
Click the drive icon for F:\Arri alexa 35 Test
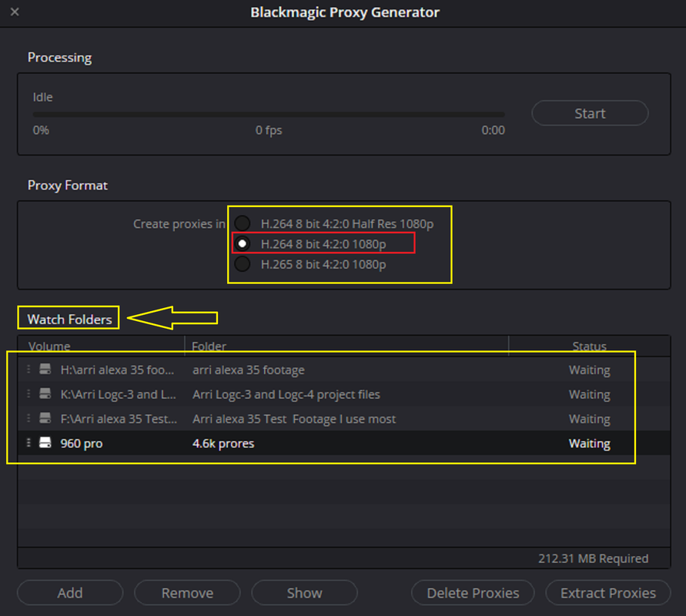pos(45,418)
